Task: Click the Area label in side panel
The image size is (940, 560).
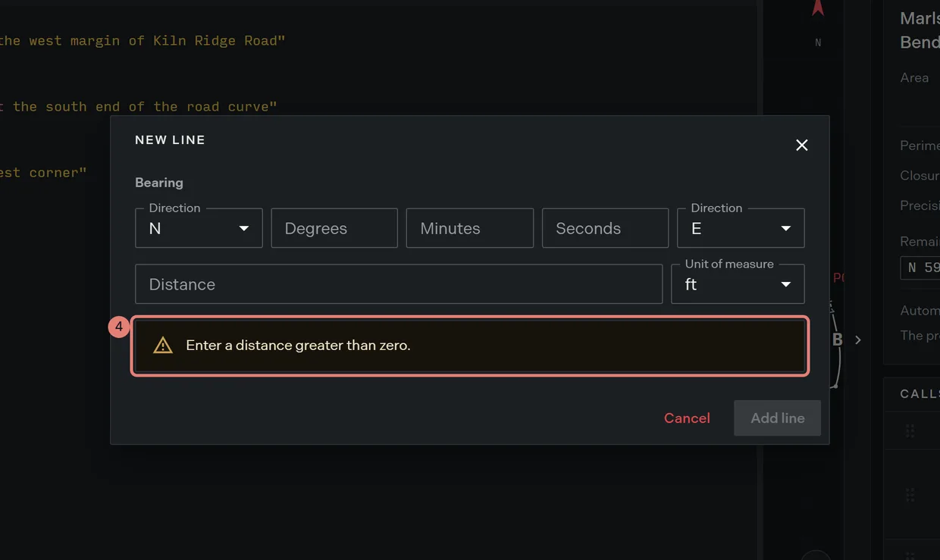Action: 914,77
